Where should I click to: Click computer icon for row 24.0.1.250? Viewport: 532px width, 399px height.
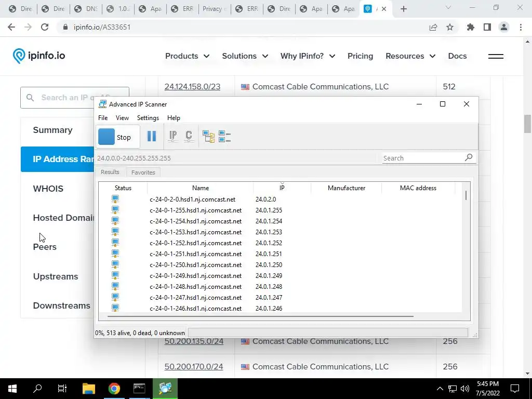click(115, 264)
